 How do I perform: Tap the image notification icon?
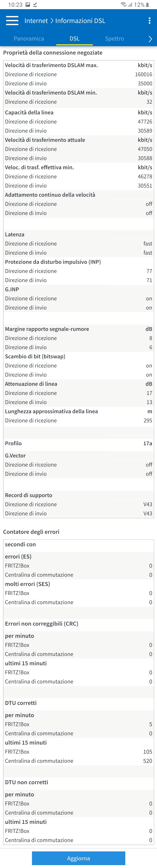tap(28, 5)
